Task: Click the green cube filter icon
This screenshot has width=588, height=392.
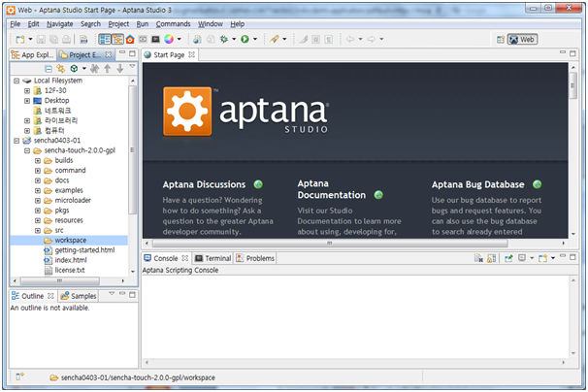Action: click(75, 69)
